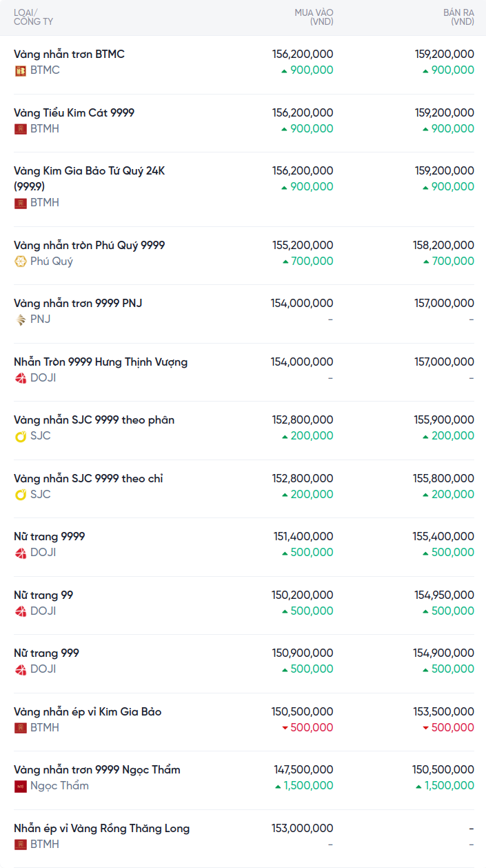Click BTMH logo under Vàng Tiểu Kim Cát
This screenshot has height=868, width=486.
click(21, 129)
